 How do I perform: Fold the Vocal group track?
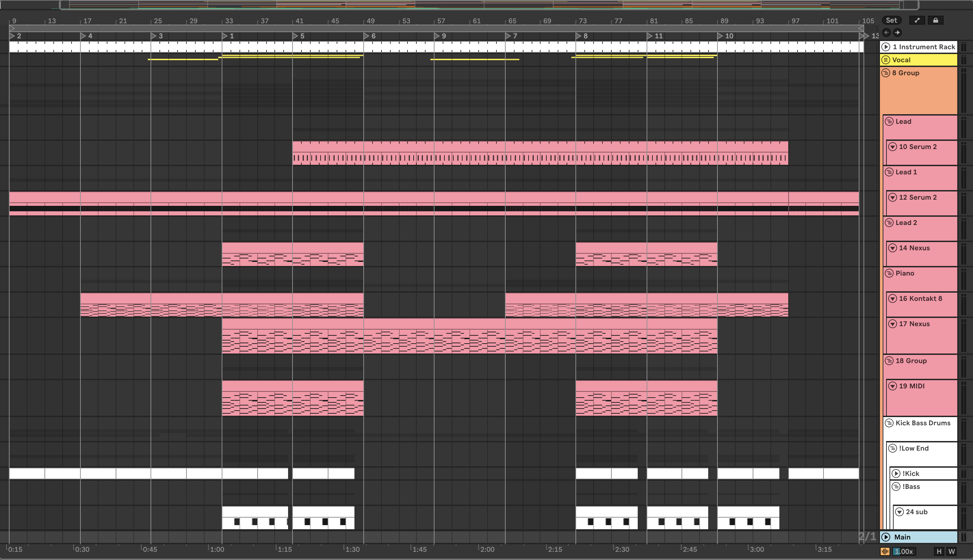[886, 60]
